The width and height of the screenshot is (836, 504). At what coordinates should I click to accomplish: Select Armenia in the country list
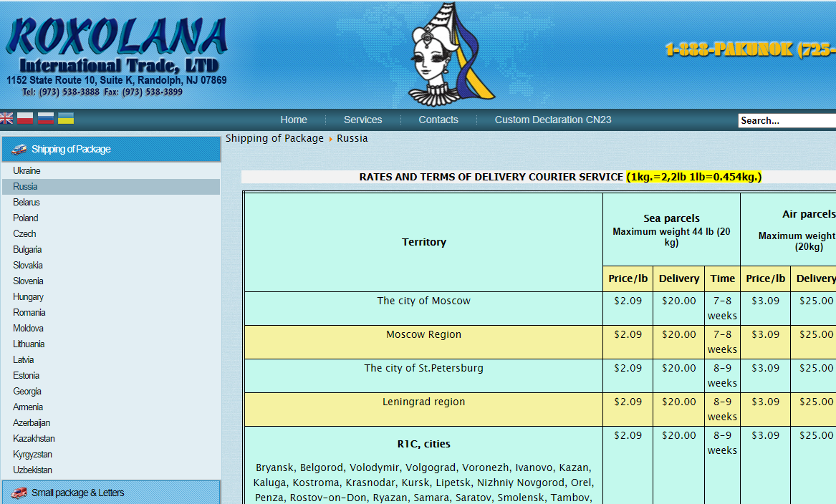(28, 407)
